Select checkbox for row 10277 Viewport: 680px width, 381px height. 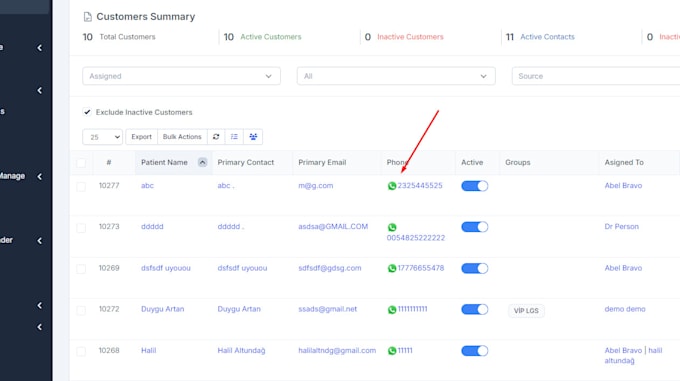(81, 187)
